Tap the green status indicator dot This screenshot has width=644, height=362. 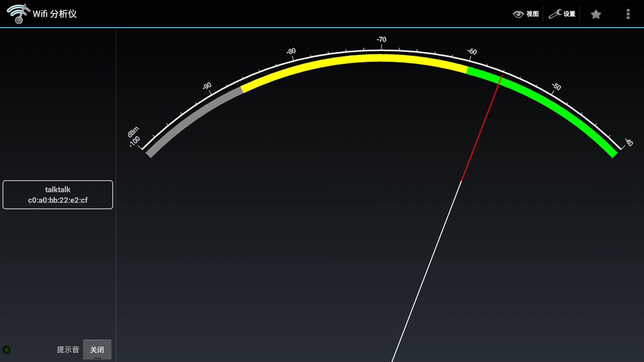[6, 350]
